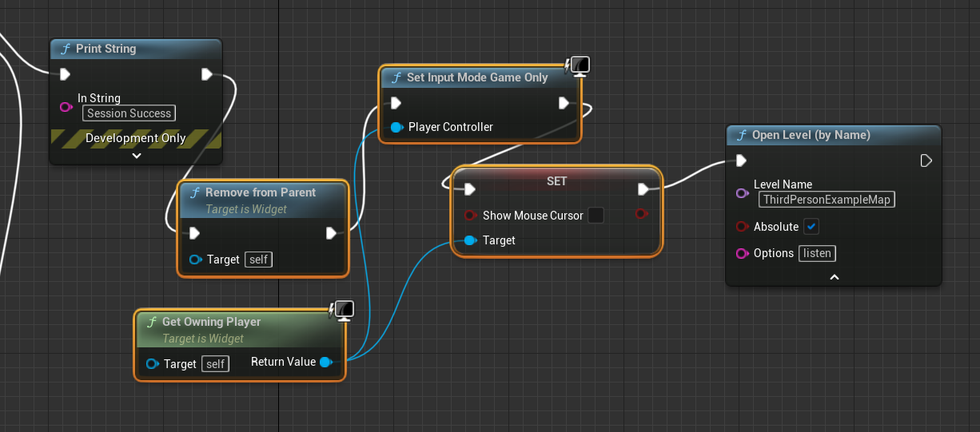
Task: Click Set Input Mode Game Only input exec pin
Action: (396, 103)
